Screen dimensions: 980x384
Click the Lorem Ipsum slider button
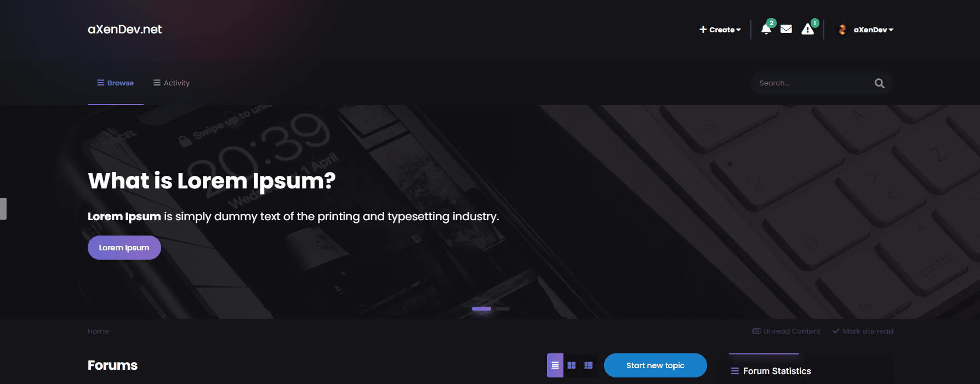click(x=124, y=248)
